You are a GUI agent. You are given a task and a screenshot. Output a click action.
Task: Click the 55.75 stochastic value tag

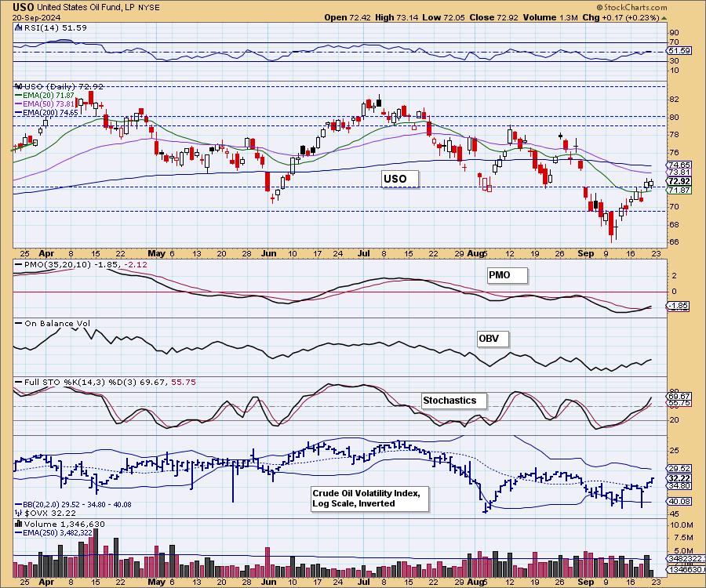click(x=679, y=403)
